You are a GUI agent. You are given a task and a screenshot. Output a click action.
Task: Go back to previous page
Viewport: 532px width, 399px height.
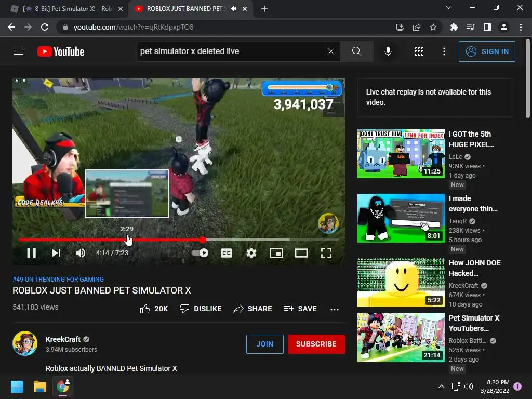[x=11, y=27]
